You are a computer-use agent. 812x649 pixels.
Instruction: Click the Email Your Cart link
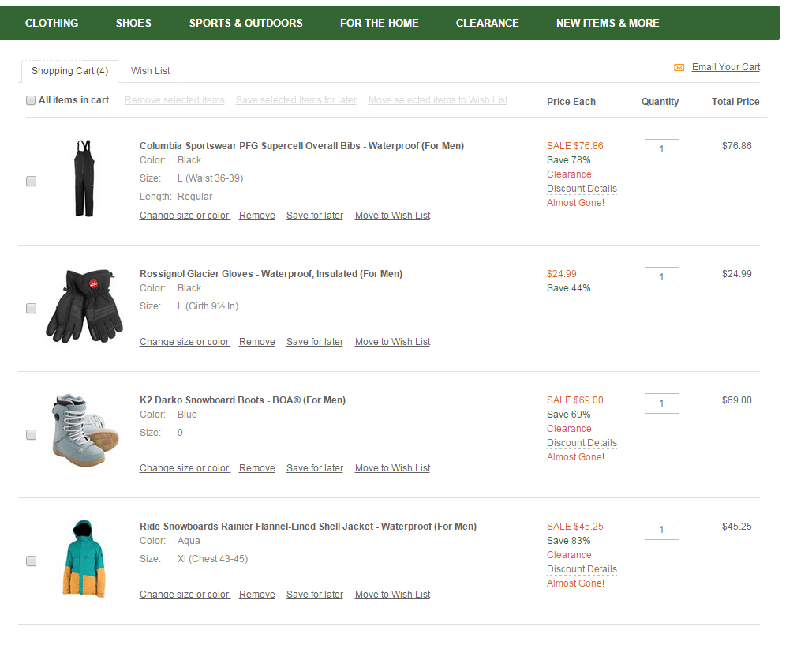[x=725, y=67]
